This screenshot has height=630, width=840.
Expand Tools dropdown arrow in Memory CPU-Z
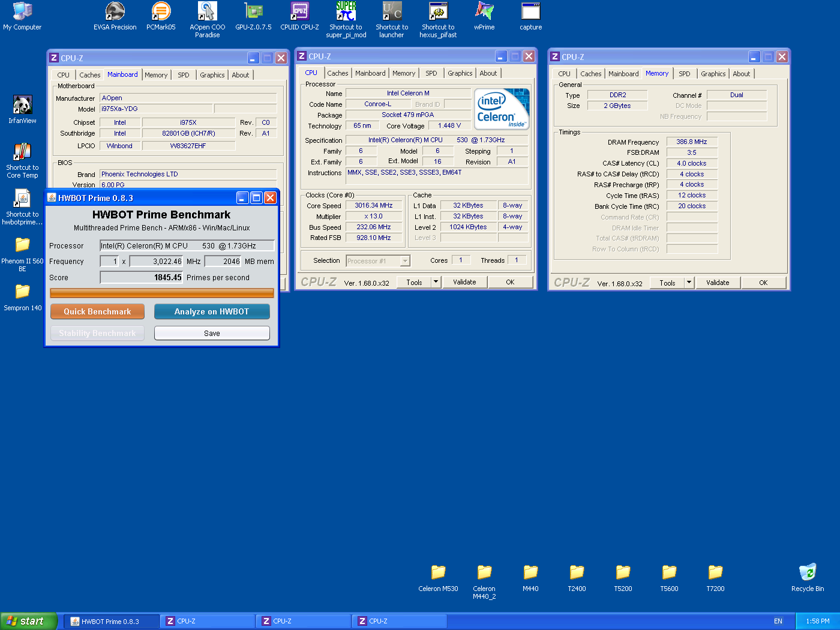click(689, 283)
